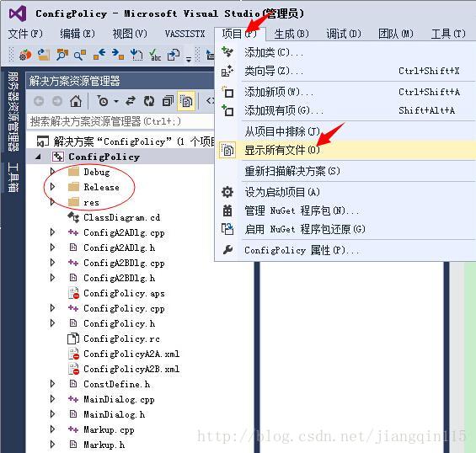Expand ConfigPolicy.cpp node
The height and width of the screenshot is (453, 476).
[x=52, y=308]
